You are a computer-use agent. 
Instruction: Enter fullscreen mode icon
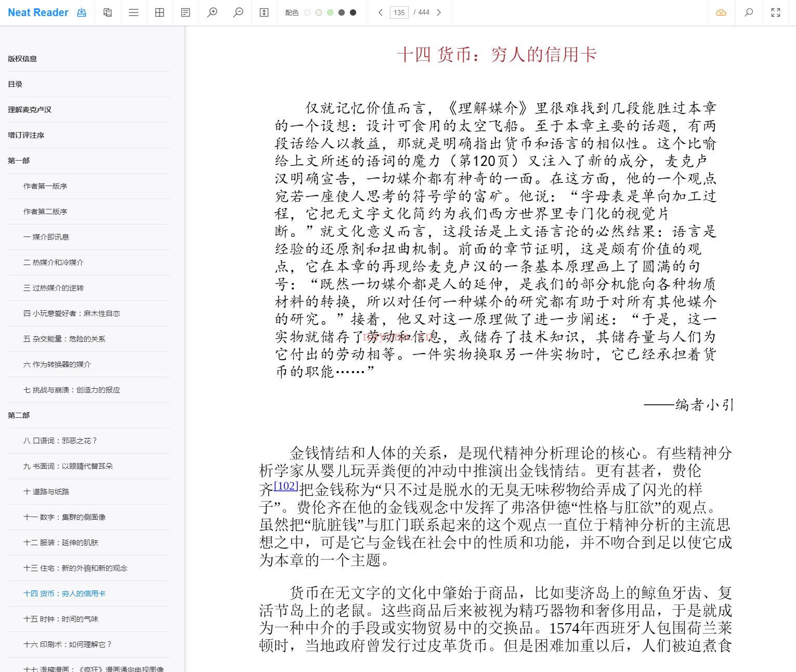point(776,12)
